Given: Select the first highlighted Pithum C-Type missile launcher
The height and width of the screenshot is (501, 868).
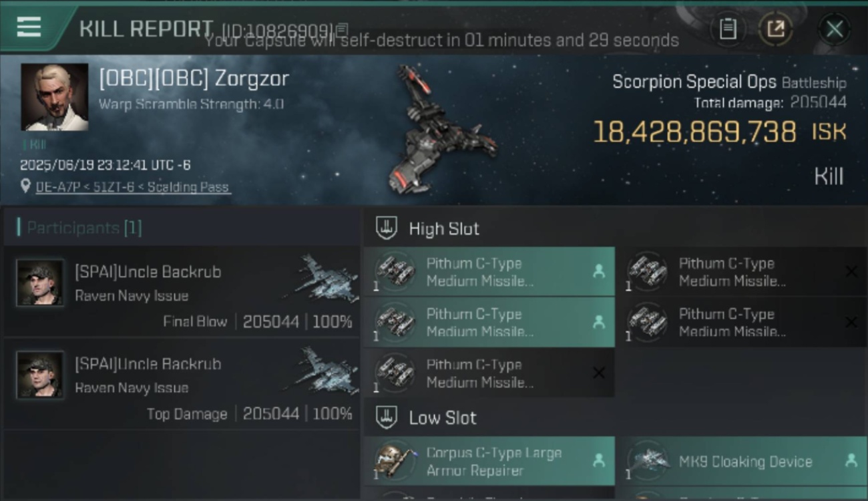Looking at the screenshot, I should 489,272.
